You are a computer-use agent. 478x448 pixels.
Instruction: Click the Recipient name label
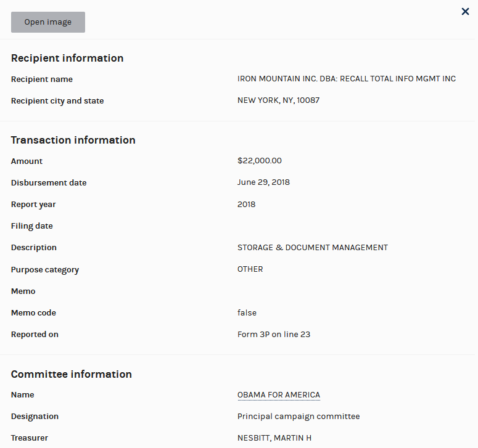coord(42,79)
